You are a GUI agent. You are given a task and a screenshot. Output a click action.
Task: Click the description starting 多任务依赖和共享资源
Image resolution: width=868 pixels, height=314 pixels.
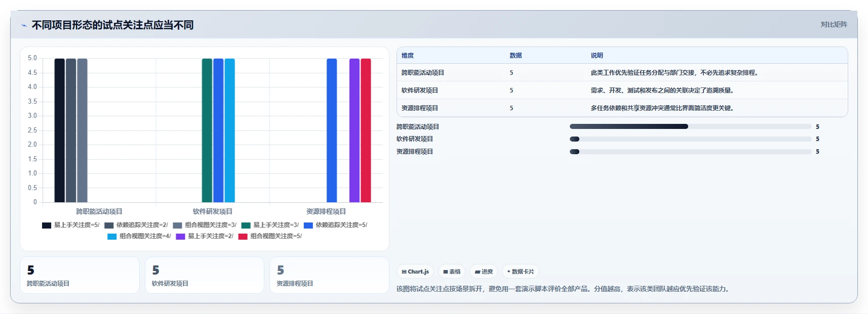(x=663, y=108)
